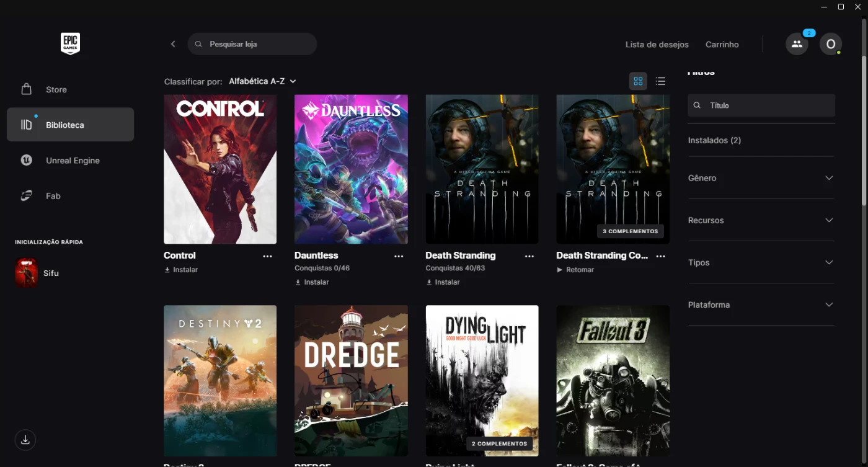This screenshot has height=467, width=868.
Task: Open the Friends panel
Action: (x=797, y=44)
